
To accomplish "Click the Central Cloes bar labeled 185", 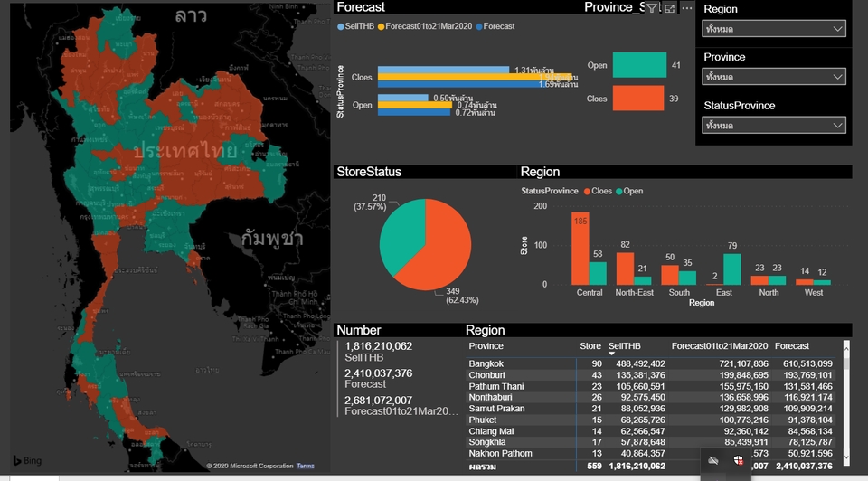I will click(x=580, y=249).
